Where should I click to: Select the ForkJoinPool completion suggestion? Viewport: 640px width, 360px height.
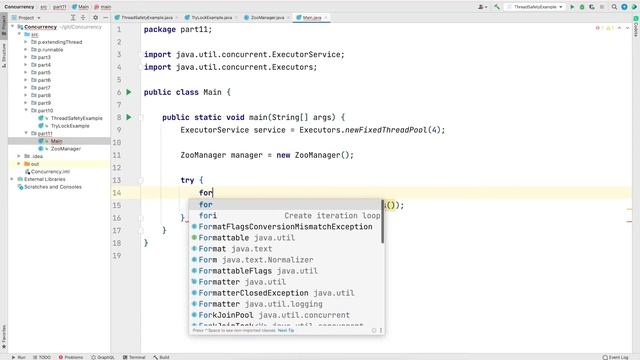[286, 315]
